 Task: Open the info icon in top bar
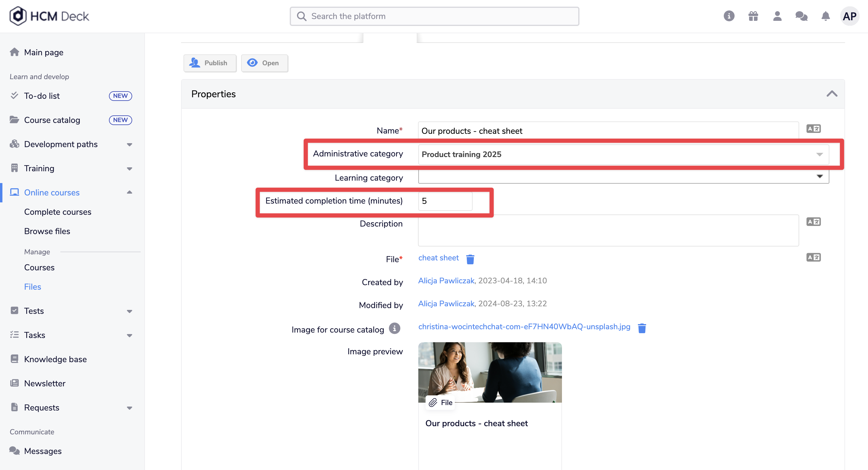point(729,16)
